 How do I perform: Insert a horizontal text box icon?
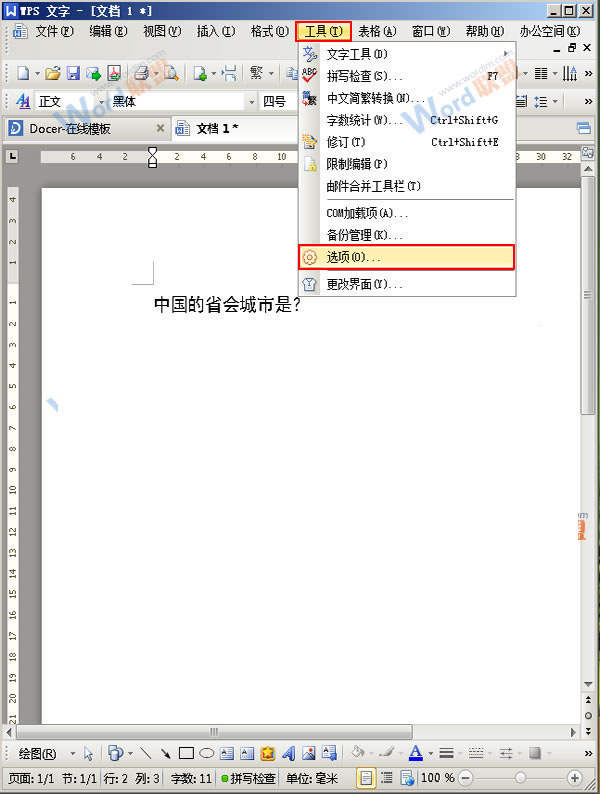point(227,753)
